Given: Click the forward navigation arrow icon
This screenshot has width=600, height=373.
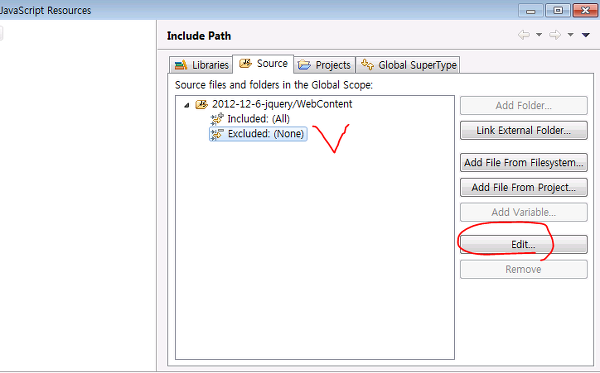Looking at the screenshot, I should (x=555, y=35).
